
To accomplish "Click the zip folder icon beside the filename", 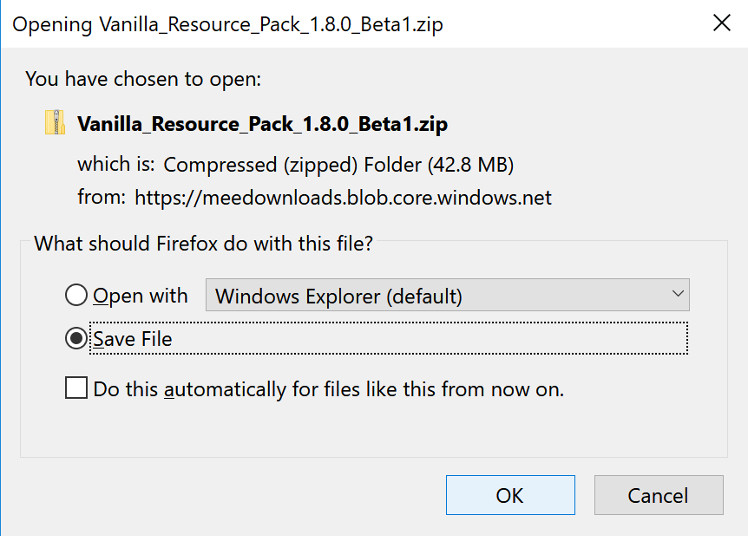I will (x=55, y=124).
